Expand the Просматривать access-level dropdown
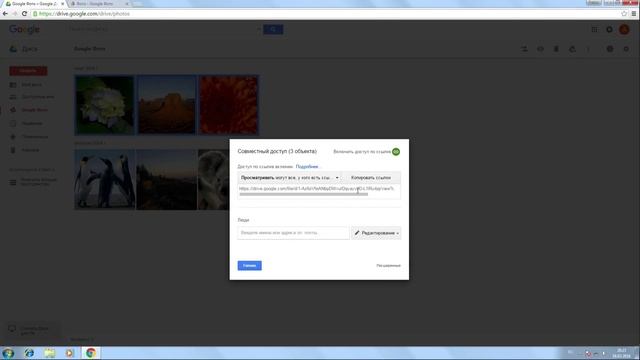 point(289,178)
